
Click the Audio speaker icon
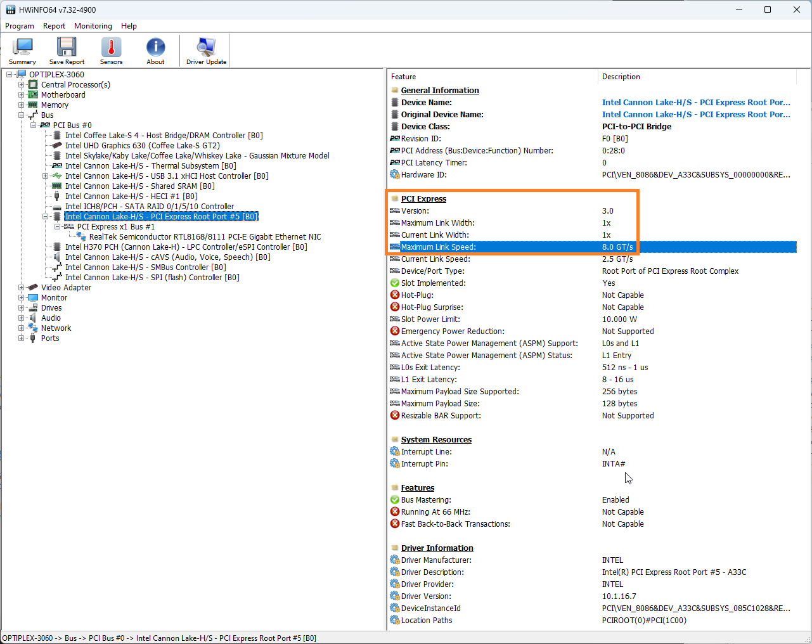tap(33, 318)
